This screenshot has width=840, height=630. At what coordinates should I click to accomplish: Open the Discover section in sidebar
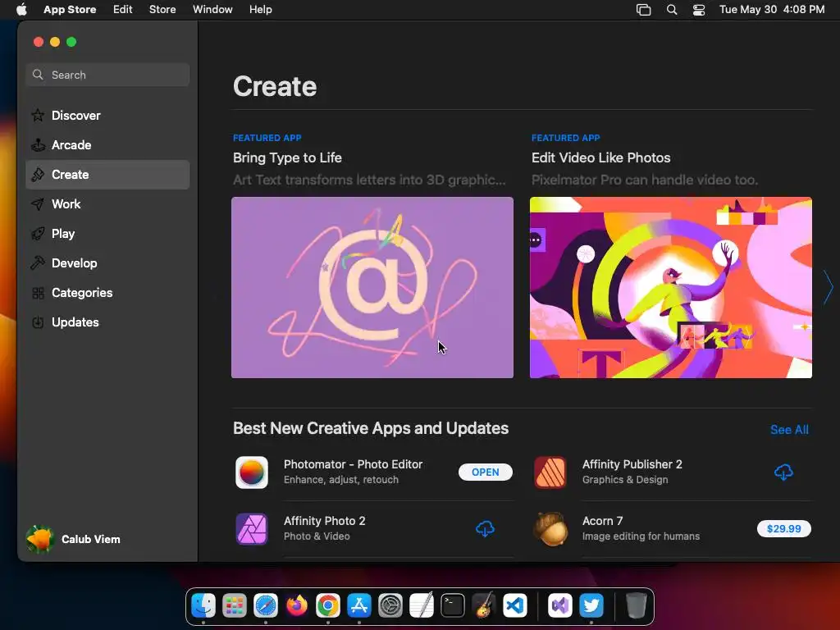107,115
